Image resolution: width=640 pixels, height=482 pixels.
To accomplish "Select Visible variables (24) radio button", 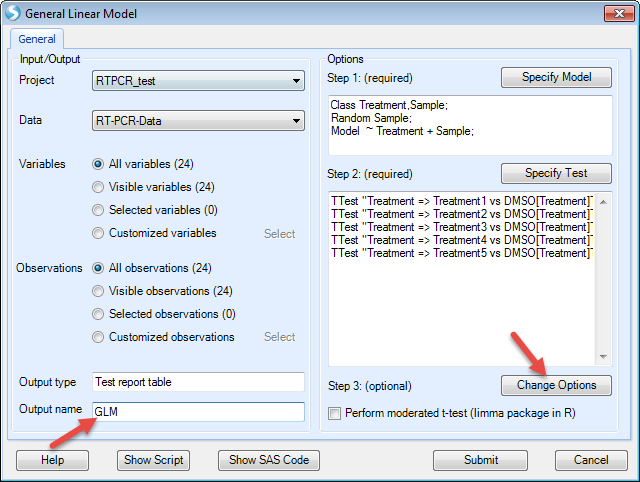I will click(98, 187).
